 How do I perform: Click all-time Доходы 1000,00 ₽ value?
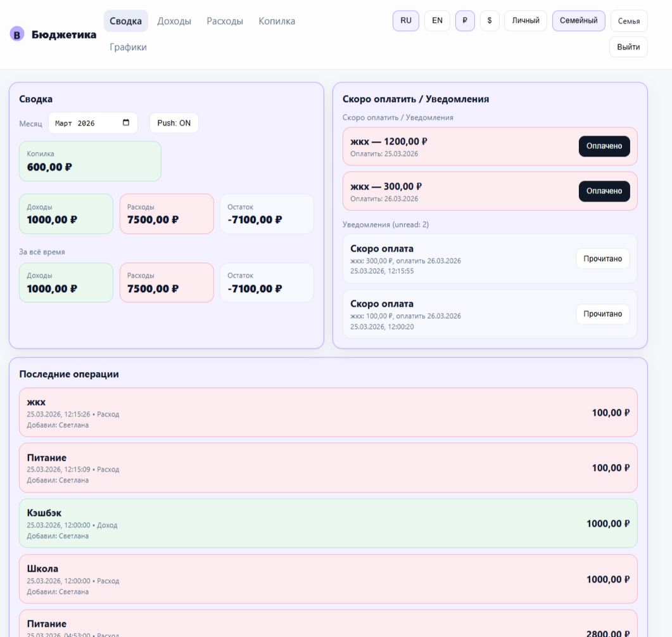[x=52, y=288]
